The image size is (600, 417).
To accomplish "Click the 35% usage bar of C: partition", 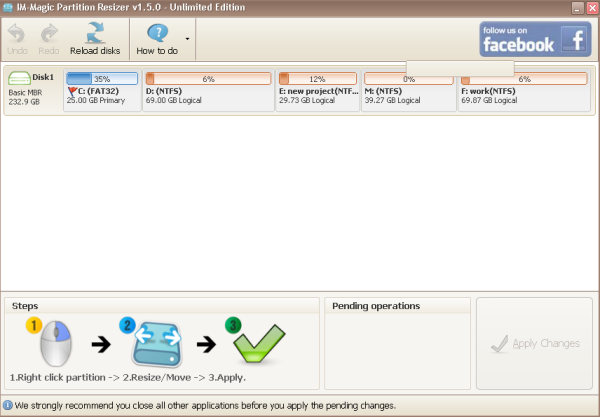I will tap(102, 79).
